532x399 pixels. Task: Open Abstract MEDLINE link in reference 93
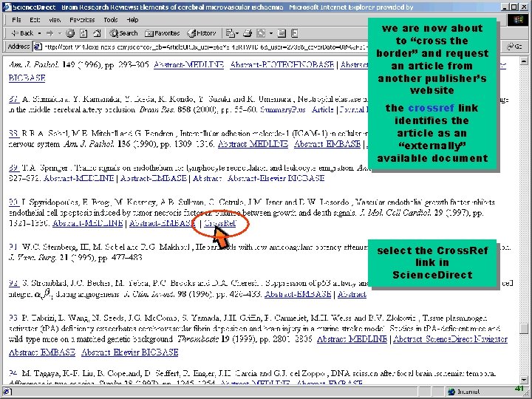352,339
